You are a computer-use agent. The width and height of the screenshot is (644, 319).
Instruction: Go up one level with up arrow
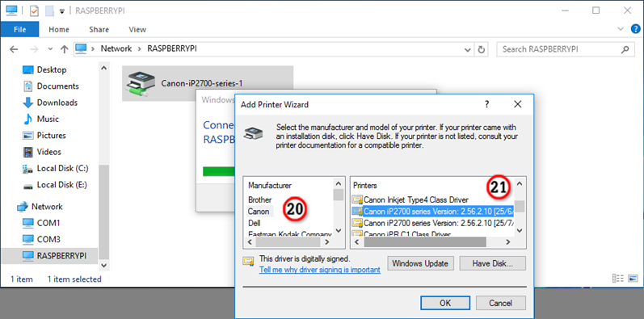coord(64,49)
